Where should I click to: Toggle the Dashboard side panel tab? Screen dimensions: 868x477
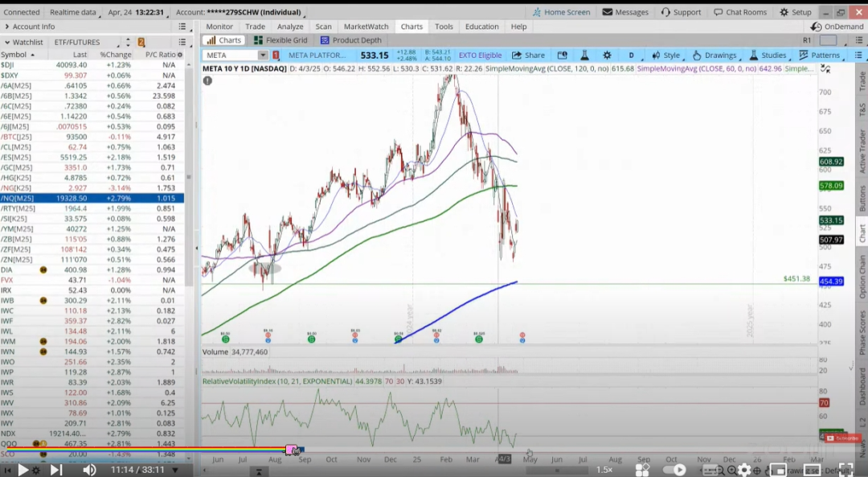click(x=862, y=386)
